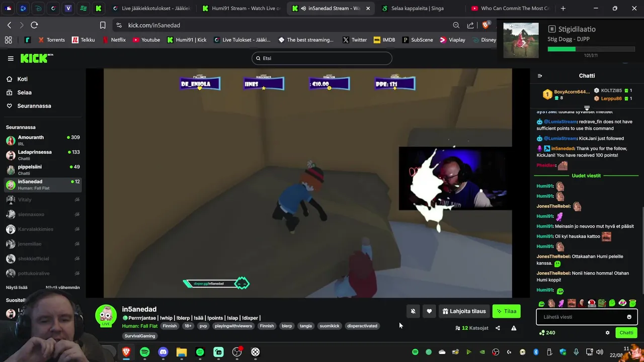Open the Youtube bookmark
The width and height of the screenshot is (644, 362).
146,40
